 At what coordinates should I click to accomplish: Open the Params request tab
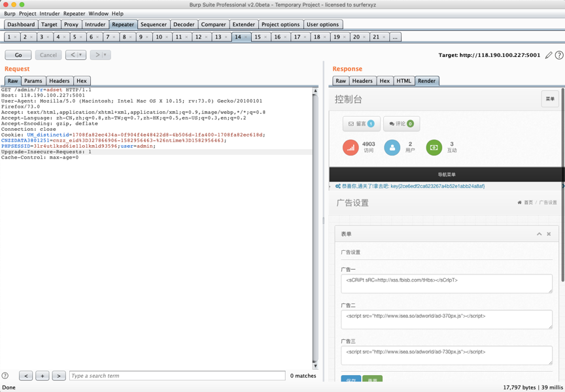click(x=33, y=81)
